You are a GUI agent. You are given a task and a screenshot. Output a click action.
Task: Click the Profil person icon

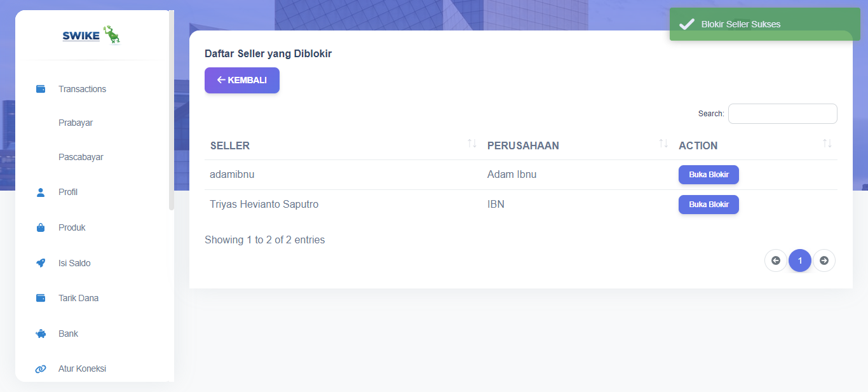(x=41, y=193)
